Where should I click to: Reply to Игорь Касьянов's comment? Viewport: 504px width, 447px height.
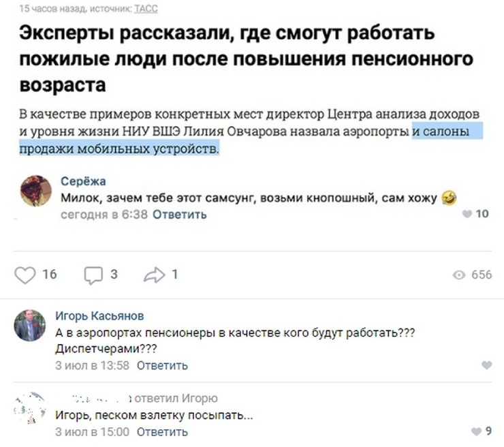(162, 366)
